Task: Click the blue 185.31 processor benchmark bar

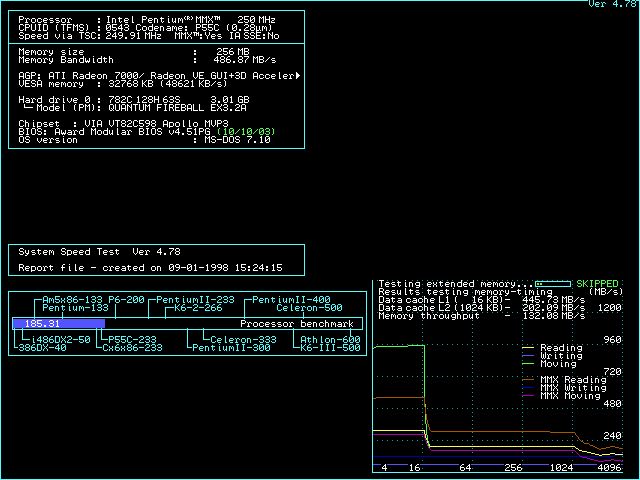Action: tap(58, 324)
